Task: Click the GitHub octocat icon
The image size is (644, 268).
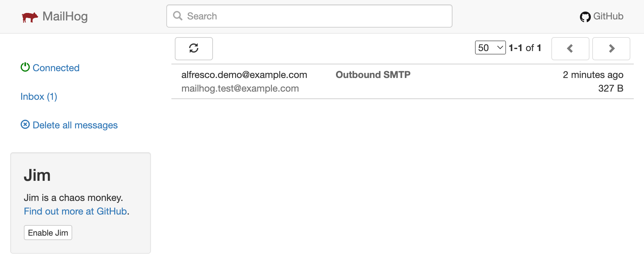Action: pos(585,16)
